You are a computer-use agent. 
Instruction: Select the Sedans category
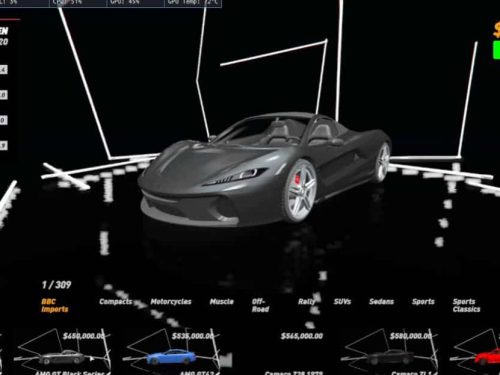381,302
